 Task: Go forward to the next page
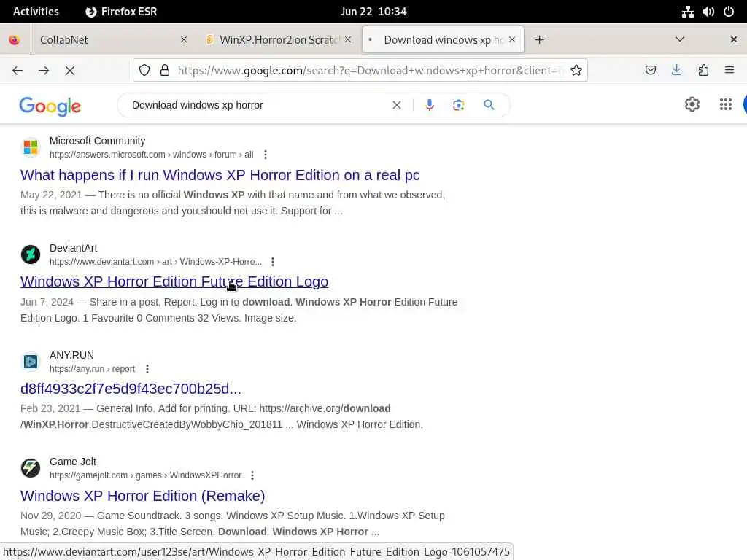pyautogui.click(x=44, y=71)
